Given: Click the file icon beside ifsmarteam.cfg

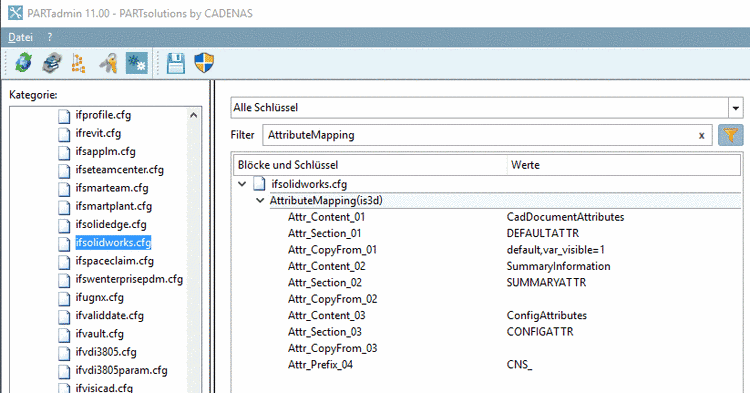Looking at the screenshot, I should [x=64, y=189].
